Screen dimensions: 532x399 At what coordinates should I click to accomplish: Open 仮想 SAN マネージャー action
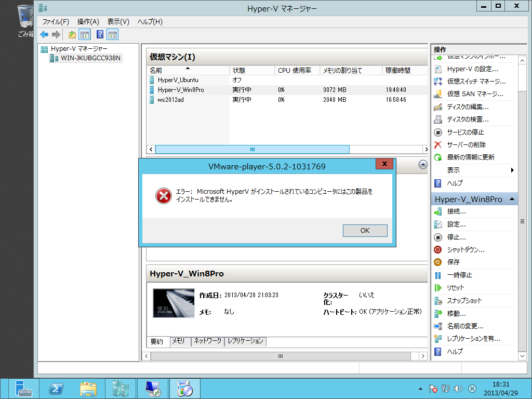click(x=475, y=94)
